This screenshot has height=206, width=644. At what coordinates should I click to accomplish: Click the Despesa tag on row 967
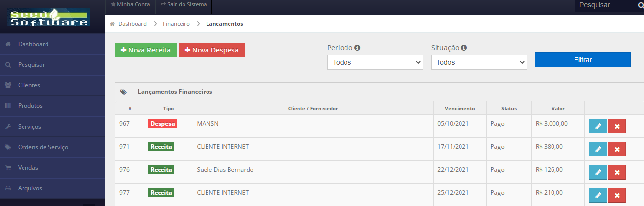coord(162,124)
